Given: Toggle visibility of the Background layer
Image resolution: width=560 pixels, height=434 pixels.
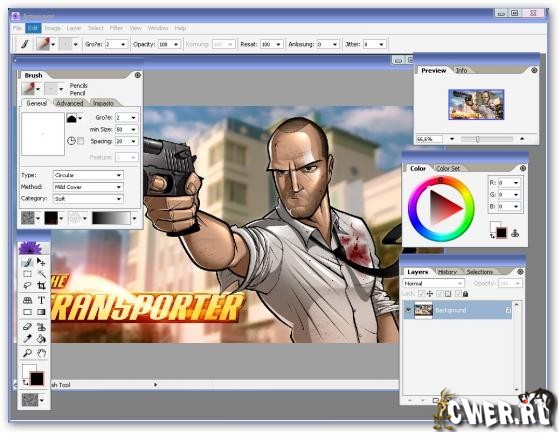Looking at the screenshot, I should [409, 310].
